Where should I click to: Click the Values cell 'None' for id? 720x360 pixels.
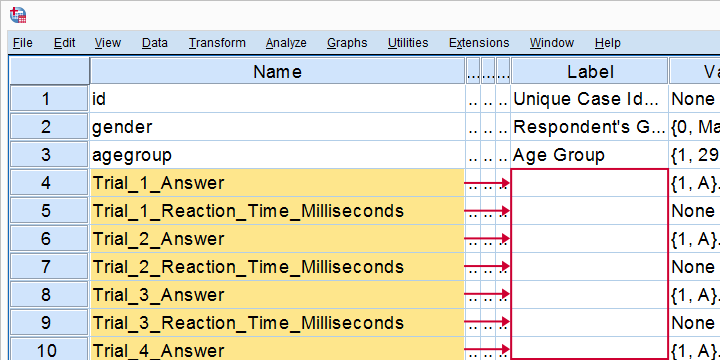(695, 99)
